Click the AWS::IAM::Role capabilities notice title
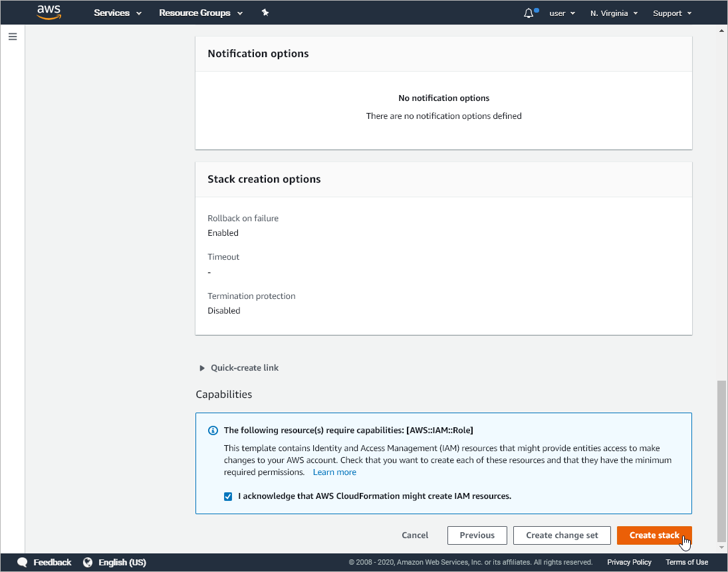 point(348,430)
